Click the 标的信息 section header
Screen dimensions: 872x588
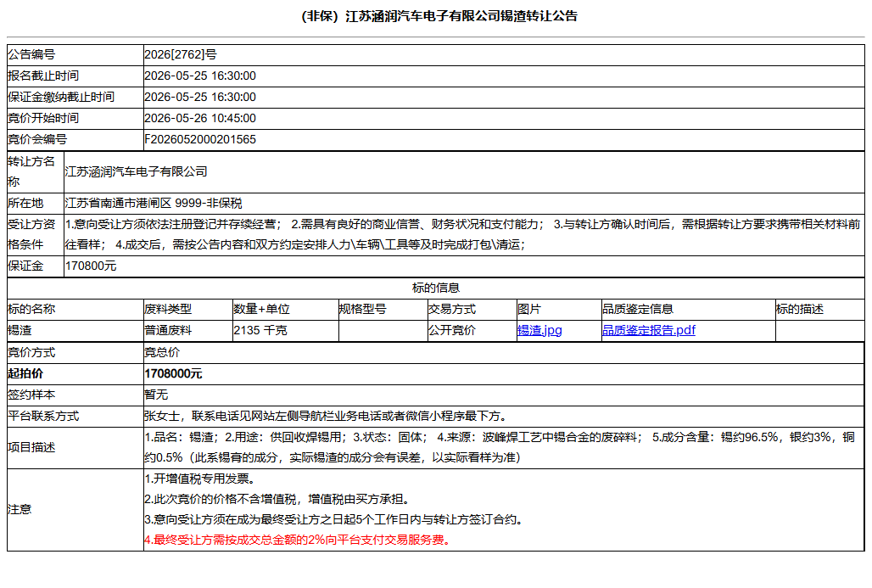click(436, 288)
